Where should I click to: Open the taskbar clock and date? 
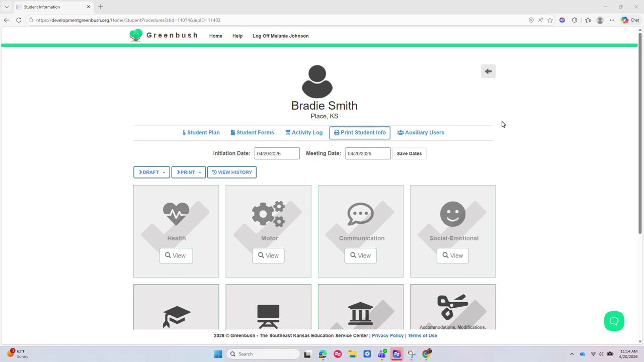tap(629, 354)
